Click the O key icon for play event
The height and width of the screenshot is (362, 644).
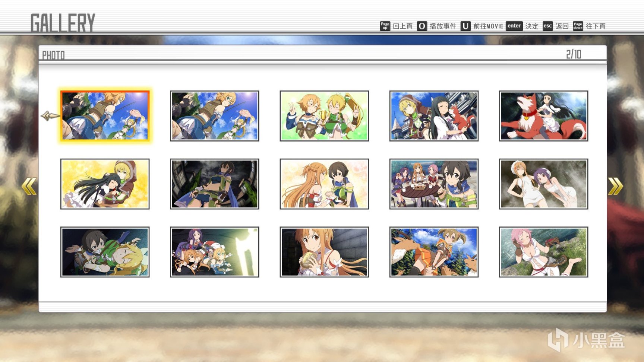422,26
